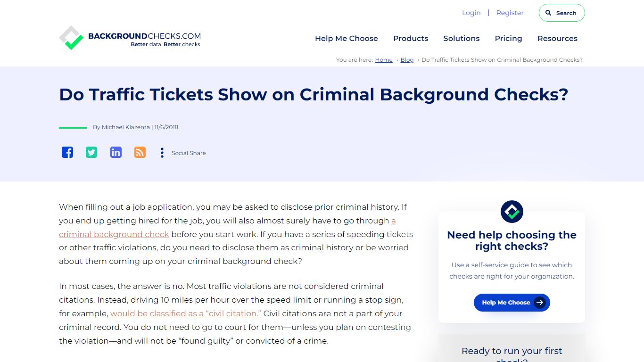This screenshot has width=644, height=362.
Task: Go to the Pricing page
Action: 508,39
